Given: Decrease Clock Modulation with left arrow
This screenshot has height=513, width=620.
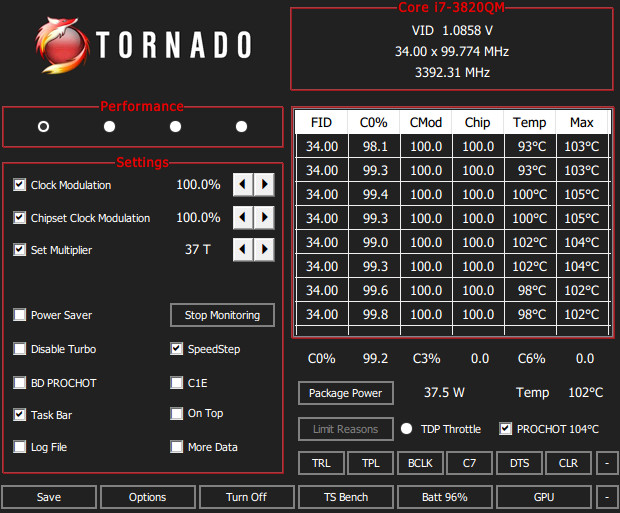Looking at the screenshot, I should pyautogui.click(x=243, y=184).
